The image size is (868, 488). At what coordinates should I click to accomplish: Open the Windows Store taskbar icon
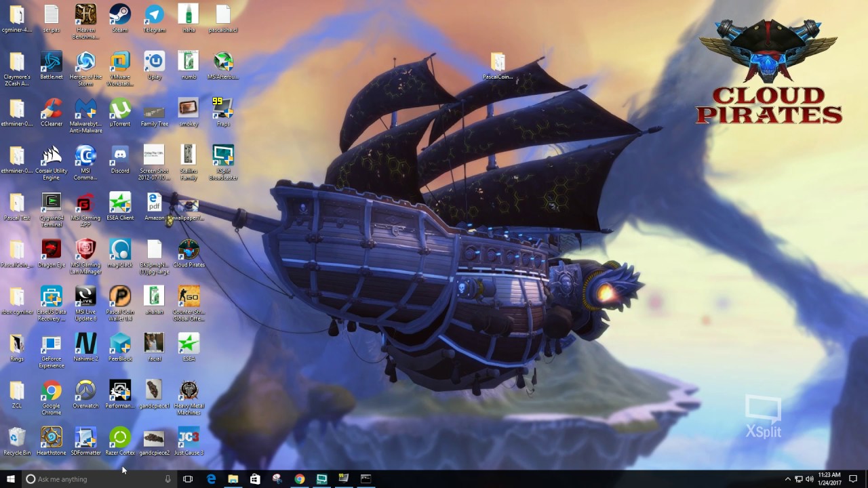255,479
